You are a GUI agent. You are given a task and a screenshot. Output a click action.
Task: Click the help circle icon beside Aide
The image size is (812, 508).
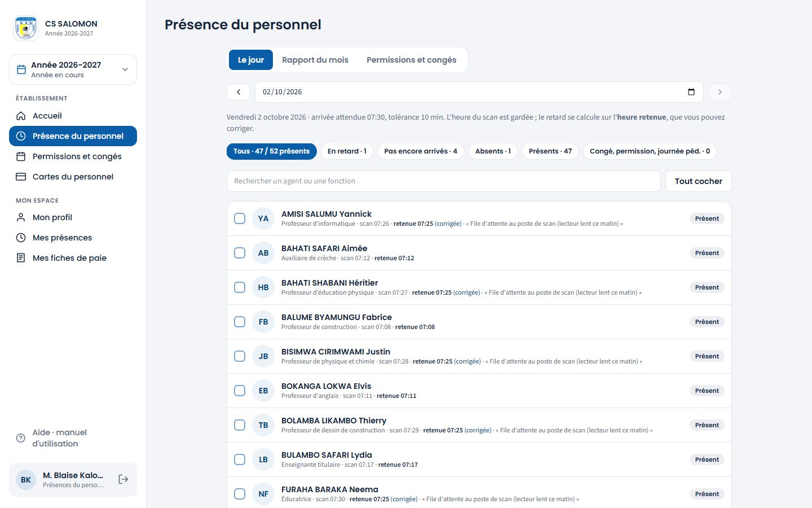[21, 438]
